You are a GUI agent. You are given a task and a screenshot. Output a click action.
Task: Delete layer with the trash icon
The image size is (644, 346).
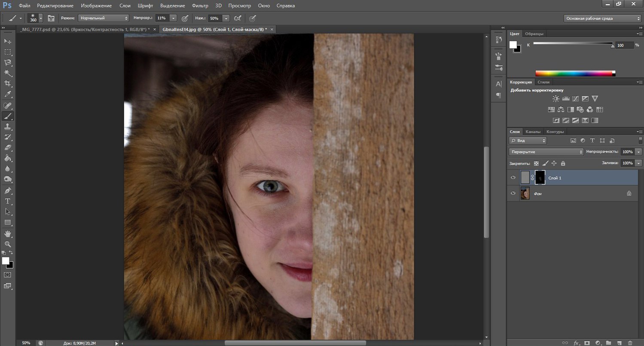[x=630, y=343]
